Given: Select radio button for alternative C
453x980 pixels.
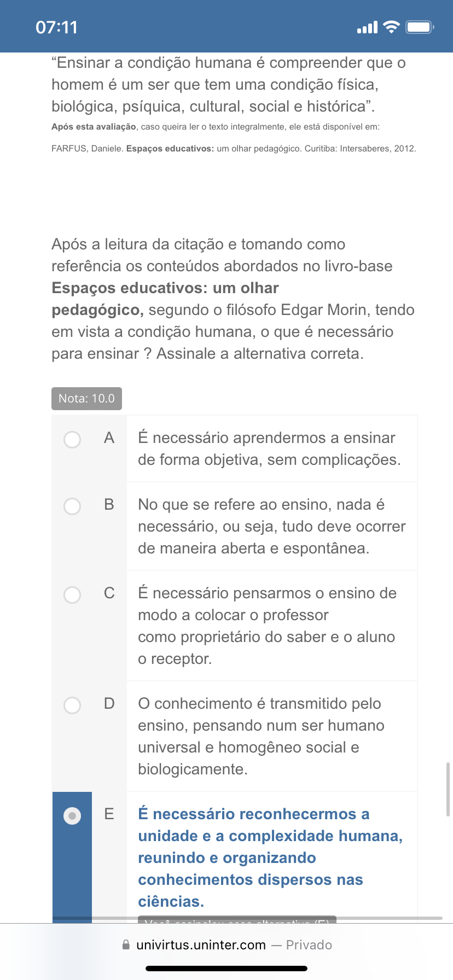Looking at the screenshot, I should click(x=72, y=595).
